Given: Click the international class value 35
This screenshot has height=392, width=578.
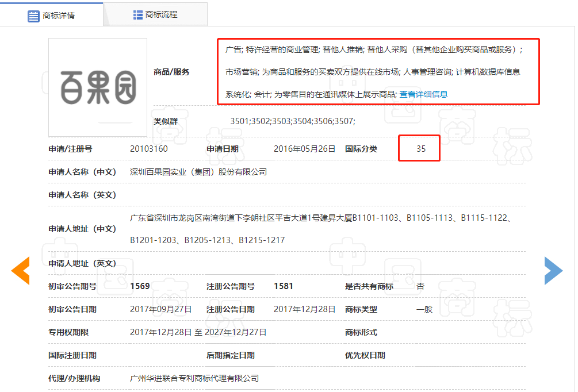Looking at the screenshot, I should [x=421, y=149].
